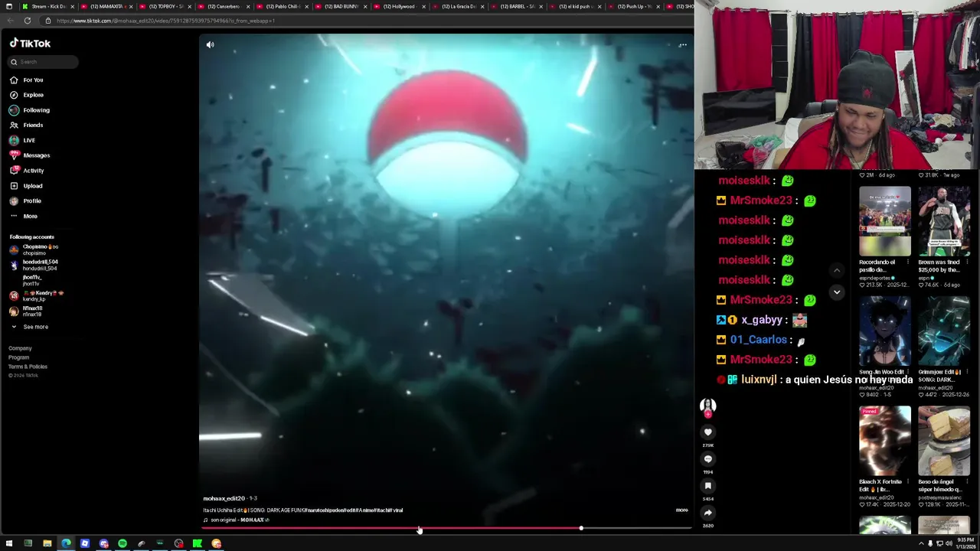Expand Program footer section
This screenshot has width=980, height=551.
(18, 357)
